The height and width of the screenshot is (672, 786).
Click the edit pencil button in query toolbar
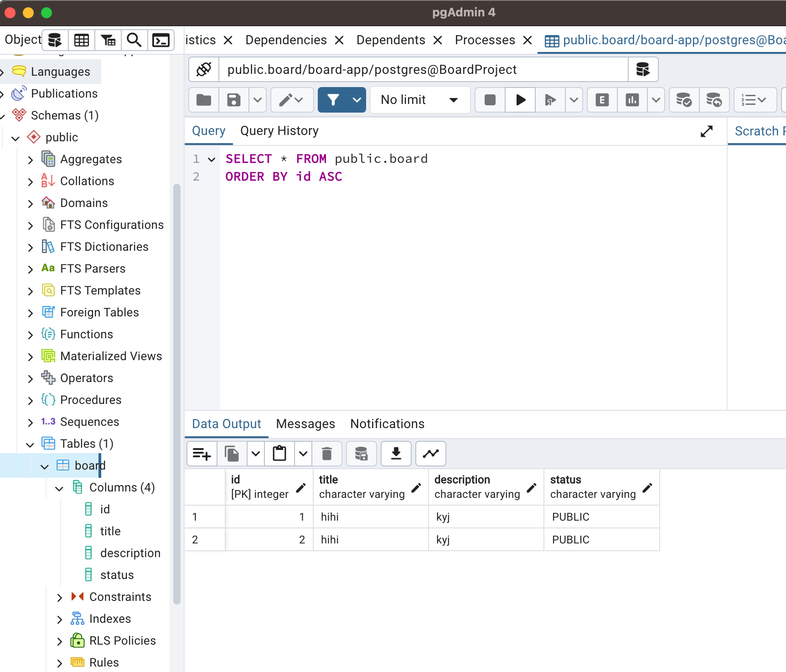291,100
